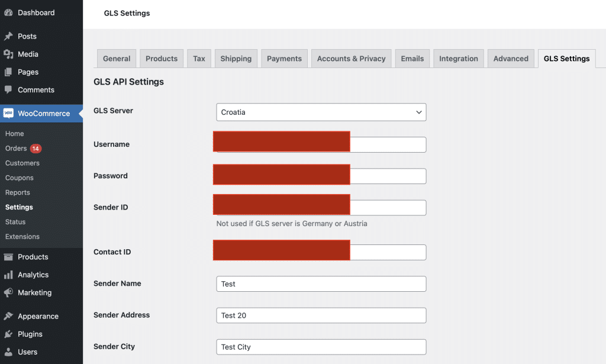Click the GLS Settings page title
This screenshot has width=606, height=364.
[x=127, y=13]
